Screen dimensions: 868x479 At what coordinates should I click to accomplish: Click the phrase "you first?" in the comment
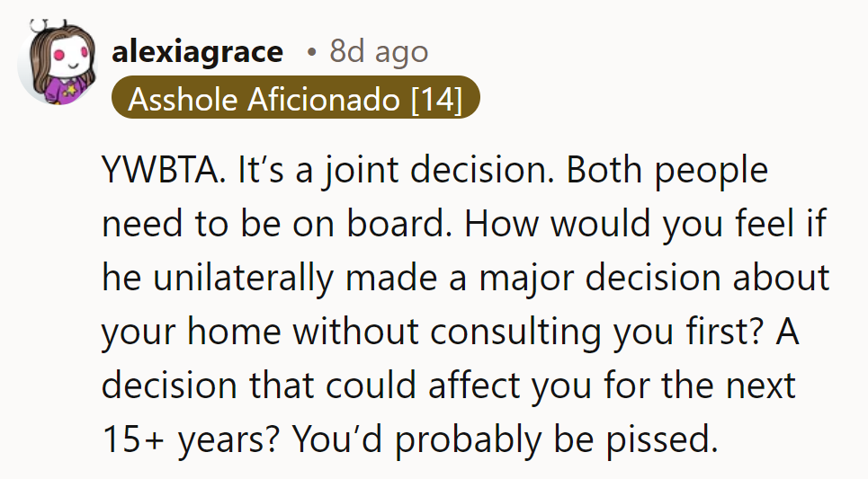pos(679,333)
